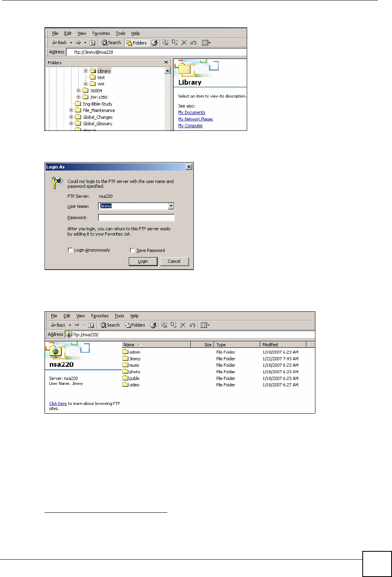Viewport: 392px width, 577px height.
Task: Click Move To icon in top Explorer toolbar
Action: 165,43
